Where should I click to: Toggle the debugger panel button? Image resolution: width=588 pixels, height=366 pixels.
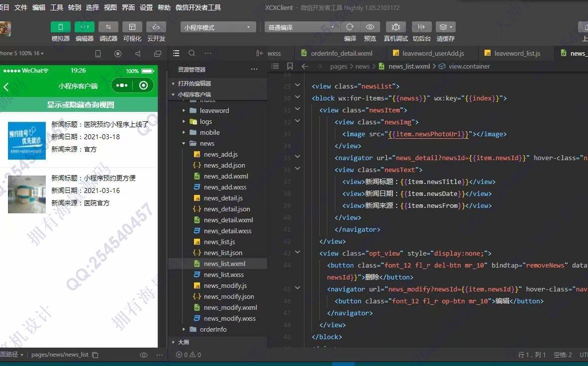click(108, 27)
